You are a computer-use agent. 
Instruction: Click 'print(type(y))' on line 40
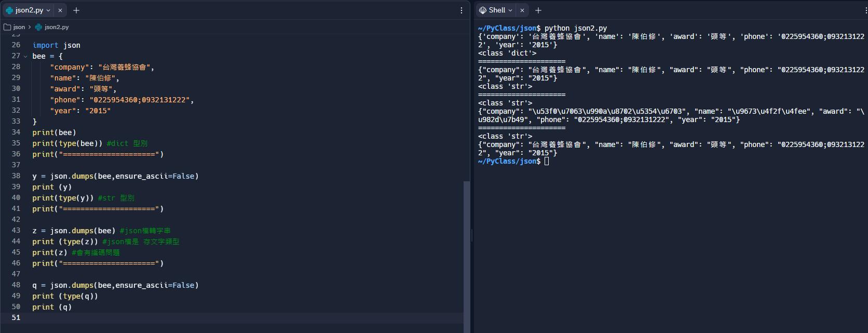tap(63, 198)
